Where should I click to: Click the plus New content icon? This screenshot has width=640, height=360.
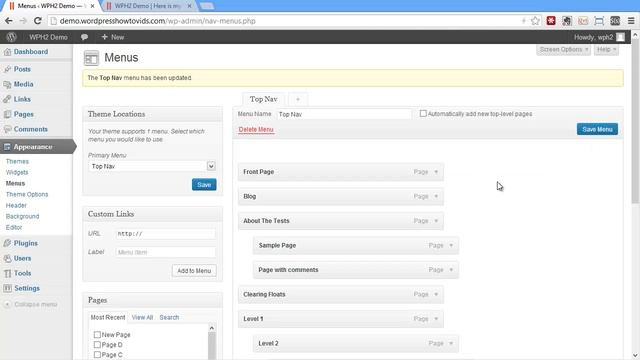[x=104, y=37]
